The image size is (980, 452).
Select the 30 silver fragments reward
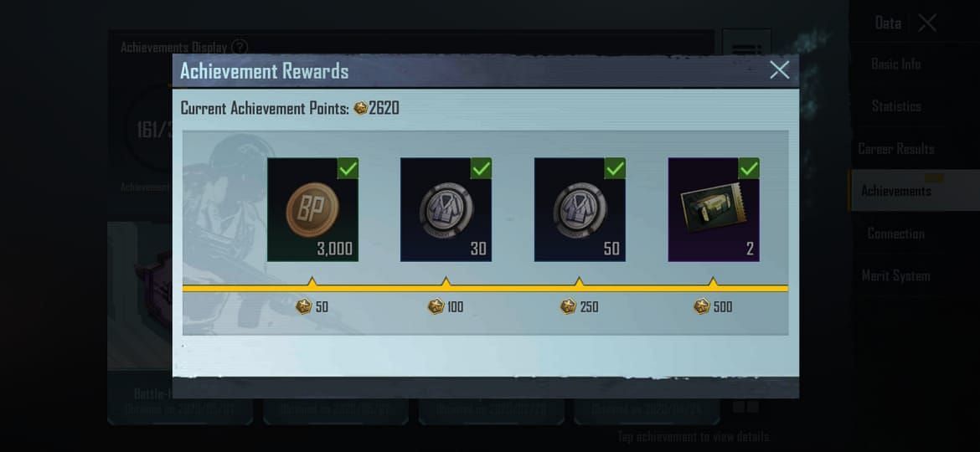tap(446, 209)
